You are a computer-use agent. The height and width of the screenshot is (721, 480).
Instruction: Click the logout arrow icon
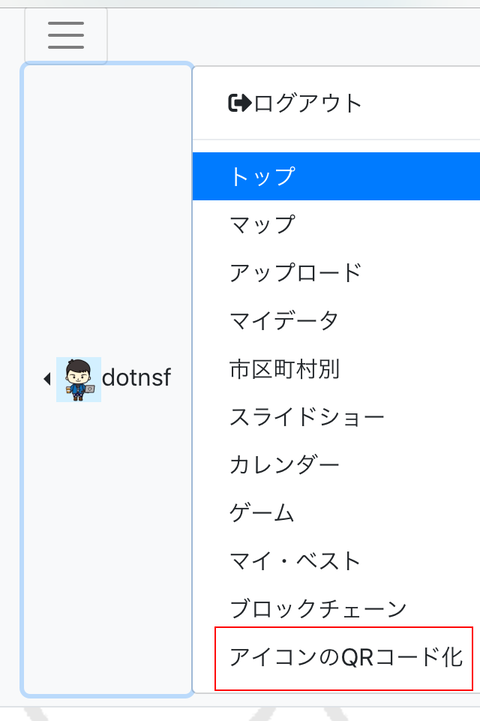point(240,103)
